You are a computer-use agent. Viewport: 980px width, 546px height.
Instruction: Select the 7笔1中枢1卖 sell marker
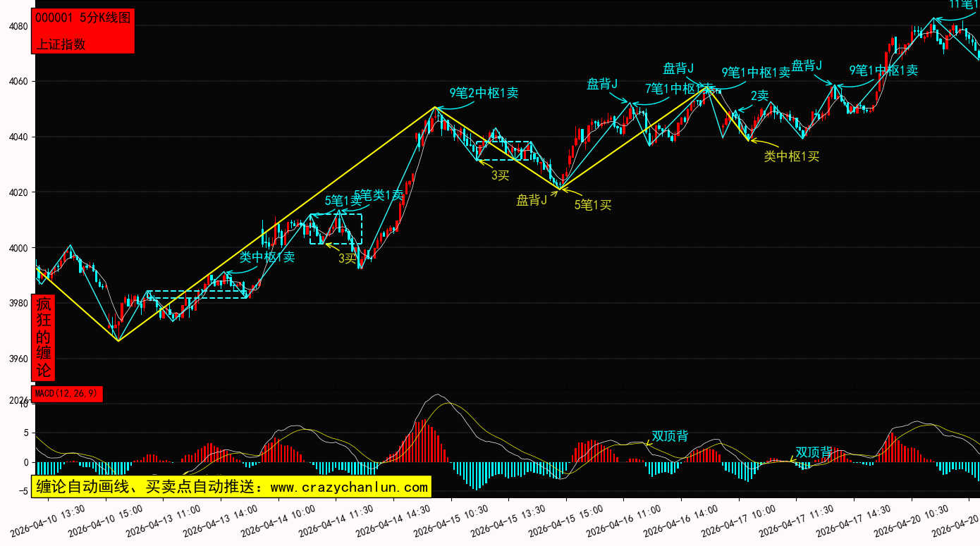click(x=678, y=89)
